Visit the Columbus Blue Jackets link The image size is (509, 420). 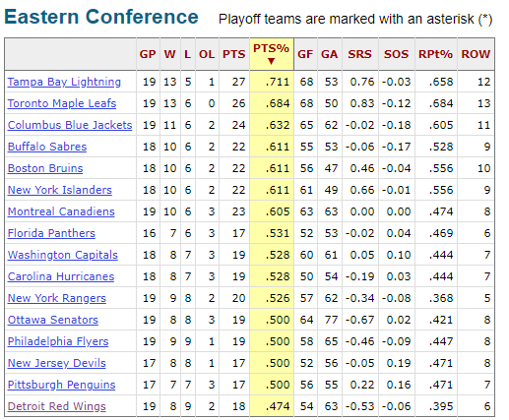click(70, 125)
